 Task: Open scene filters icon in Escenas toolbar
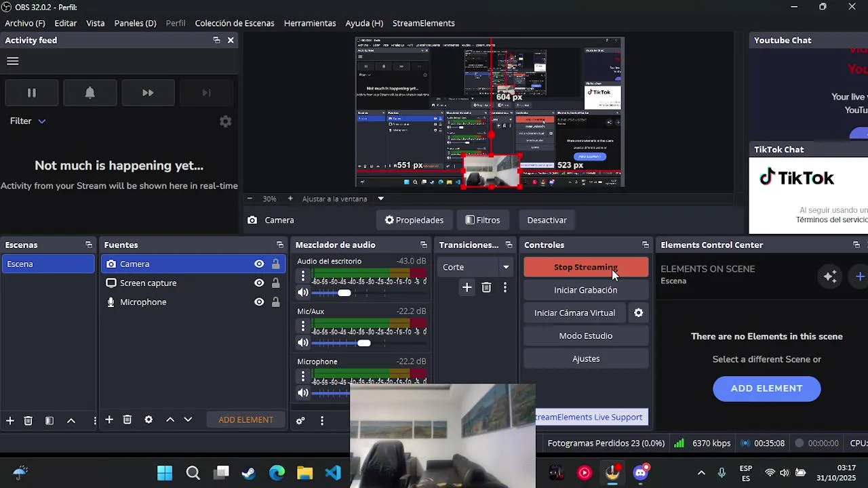pos(50,420)
